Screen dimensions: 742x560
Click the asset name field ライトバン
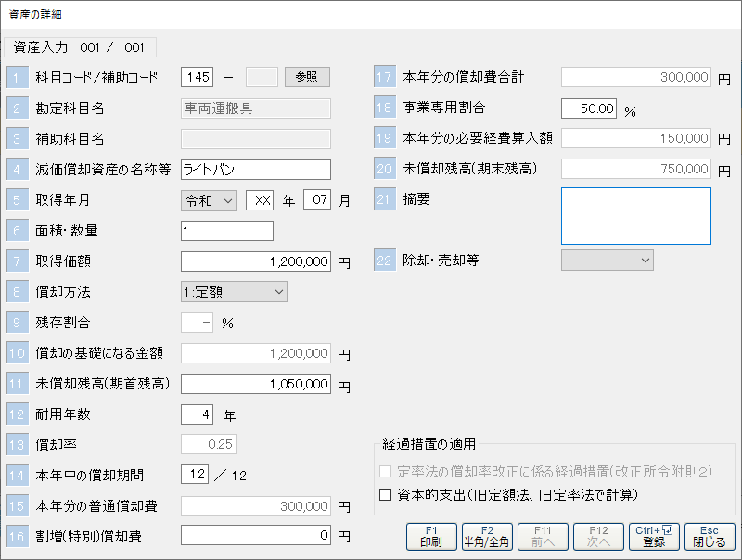(x=255, y=170)
